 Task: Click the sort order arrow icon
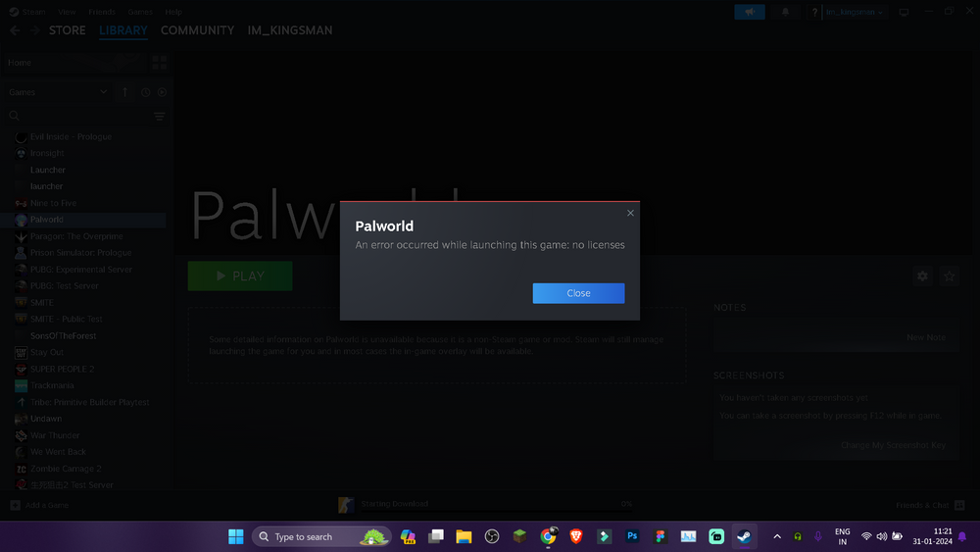125,92
